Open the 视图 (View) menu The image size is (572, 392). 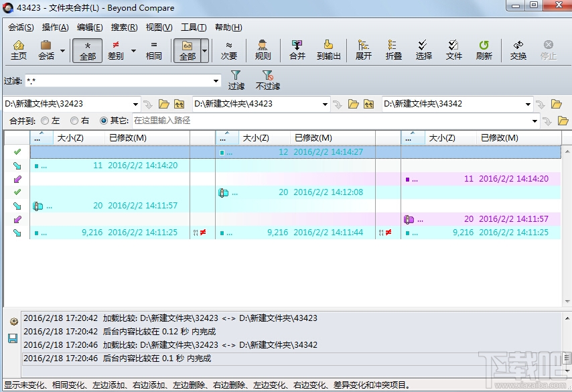[157, 27]
